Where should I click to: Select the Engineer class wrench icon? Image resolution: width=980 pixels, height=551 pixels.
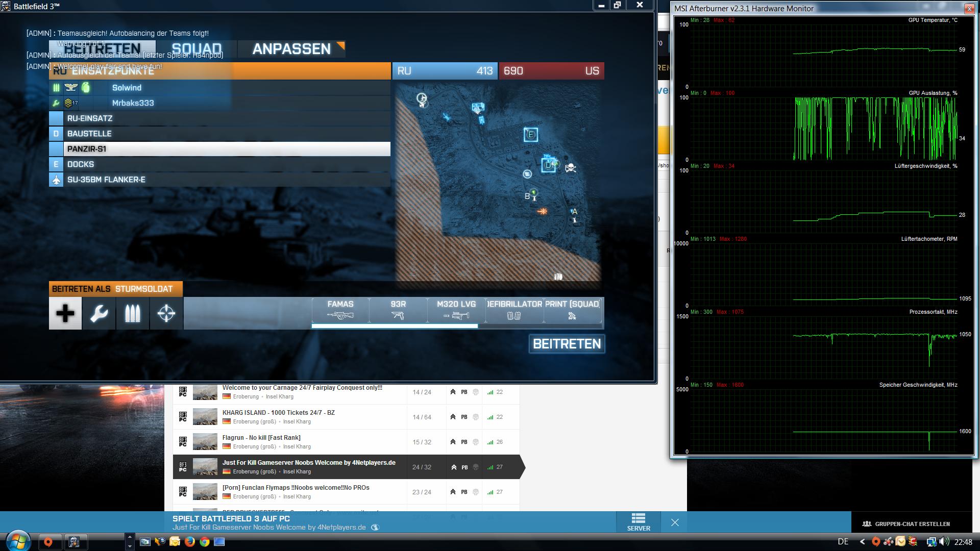click(99, 313)
